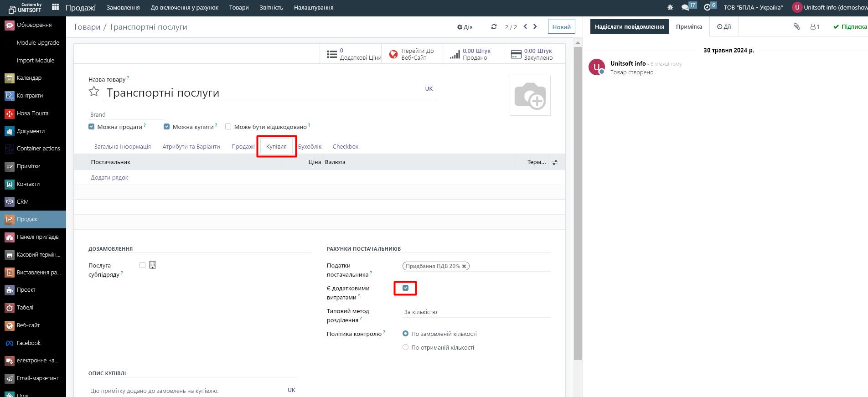This screenshot has height=397, width=868.
Task: Open the 'Дія' actions dropdown
Action: tap(465, 27)
